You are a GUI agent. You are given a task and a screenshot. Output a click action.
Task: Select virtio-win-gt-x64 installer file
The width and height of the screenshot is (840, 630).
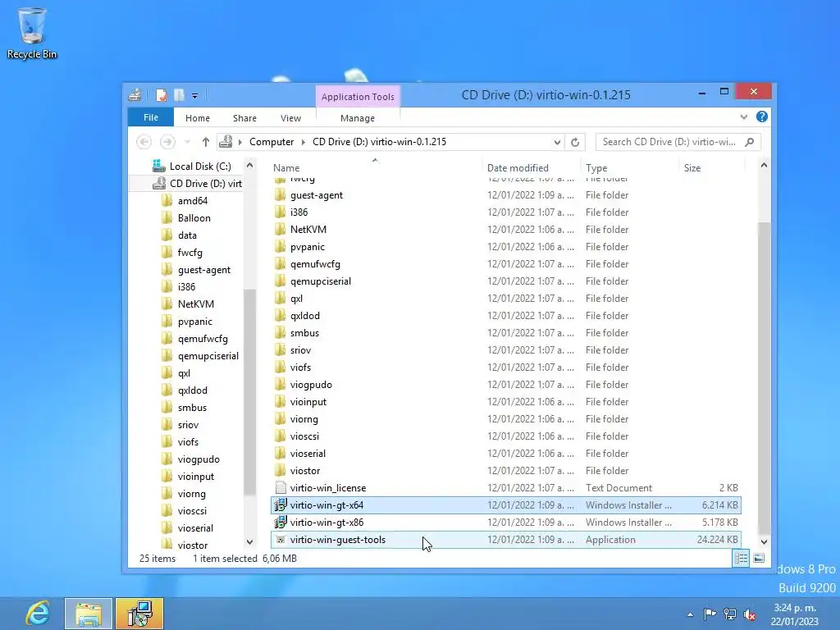tap(505, 505)
